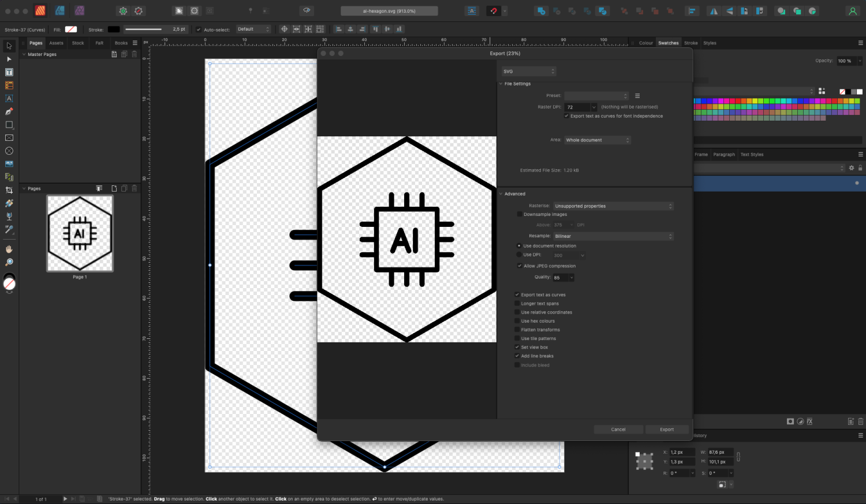Activate the Zoom tool

[9, 262]
